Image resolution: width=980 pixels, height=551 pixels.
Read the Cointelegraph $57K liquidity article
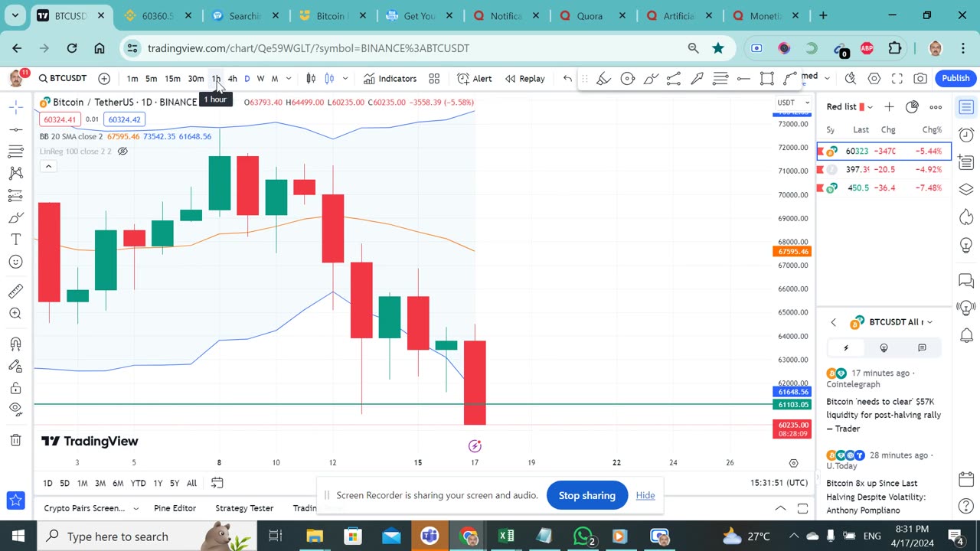(x=884, y=415)
